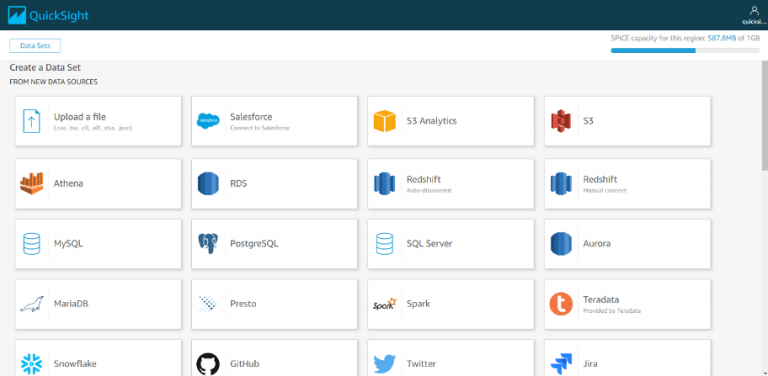The image size is (768, 376).
Task: Click the RDS database icon
Action: coord(208,184)
